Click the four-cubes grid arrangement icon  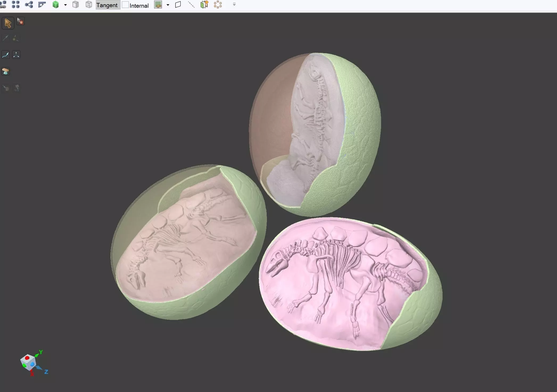16,5
